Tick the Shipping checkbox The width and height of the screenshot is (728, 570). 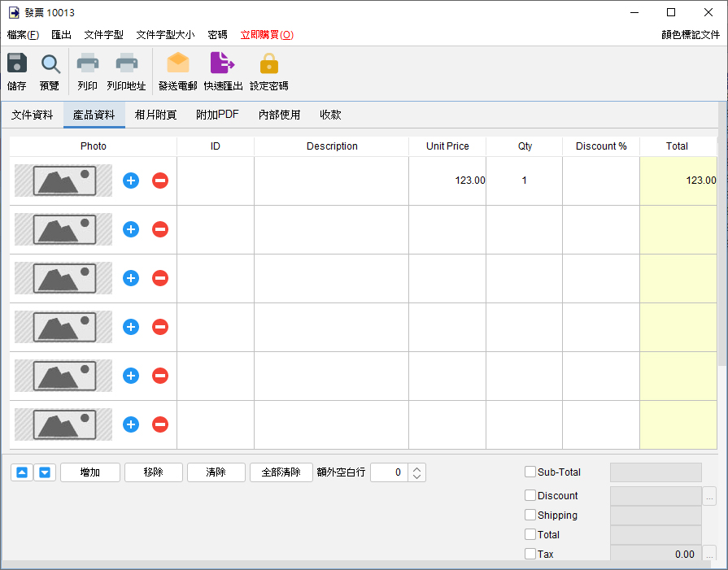click(530, 515)
